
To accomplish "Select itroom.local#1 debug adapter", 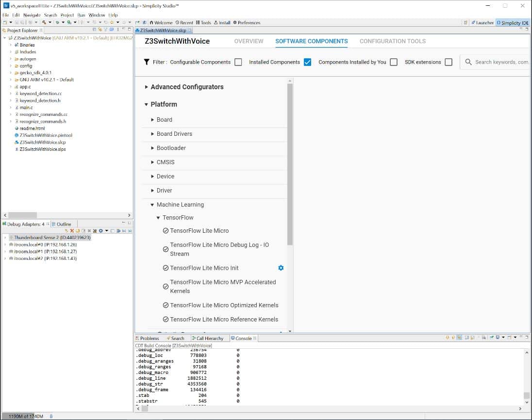I will 45,252.
